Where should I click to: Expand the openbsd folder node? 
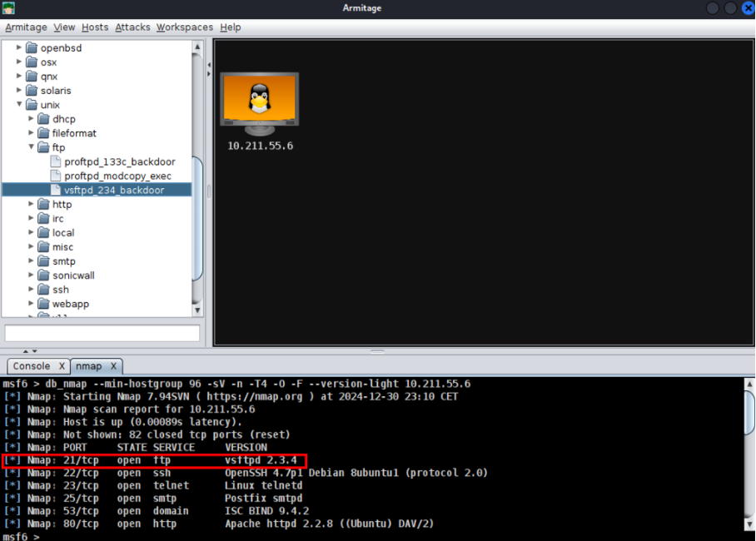pyautogui.click(x=19, y=47)
